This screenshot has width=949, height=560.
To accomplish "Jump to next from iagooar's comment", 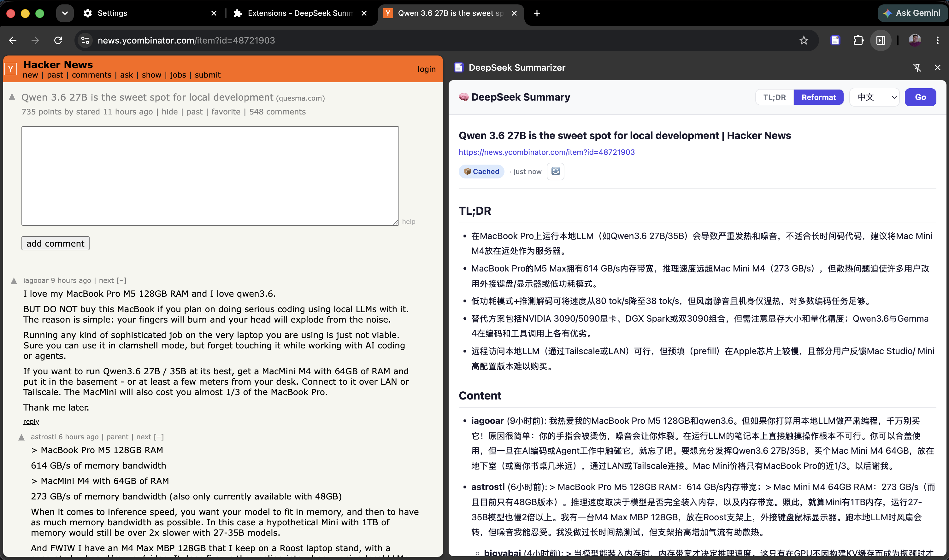I will coord(106,280).
